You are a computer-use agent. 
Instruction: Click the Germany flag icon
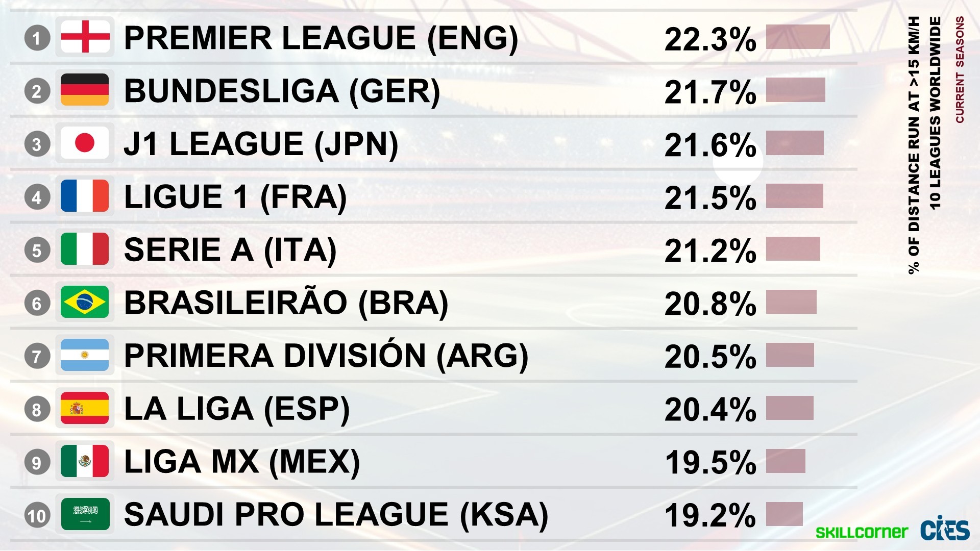pos(85,90)
